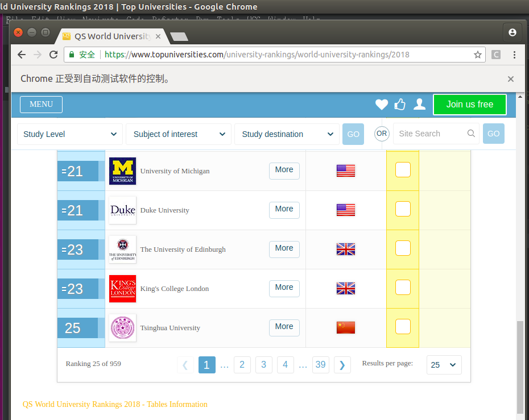
Task: Select the QS World University tab
Action: click(113, 36)
